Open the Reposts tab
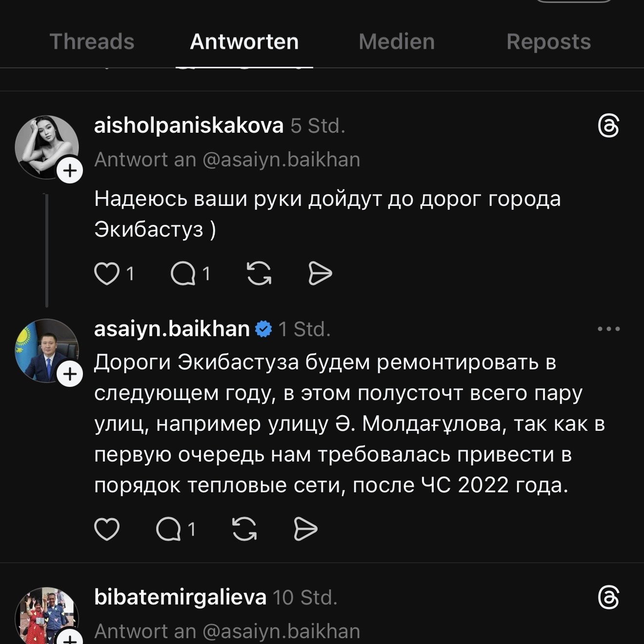This screenshot has height=644, width=644. pos(548,42)
